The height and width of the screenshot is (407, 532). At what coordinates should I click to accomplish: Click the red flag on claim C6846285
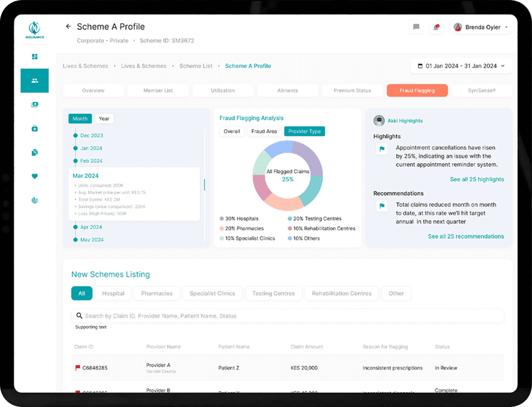78,367
